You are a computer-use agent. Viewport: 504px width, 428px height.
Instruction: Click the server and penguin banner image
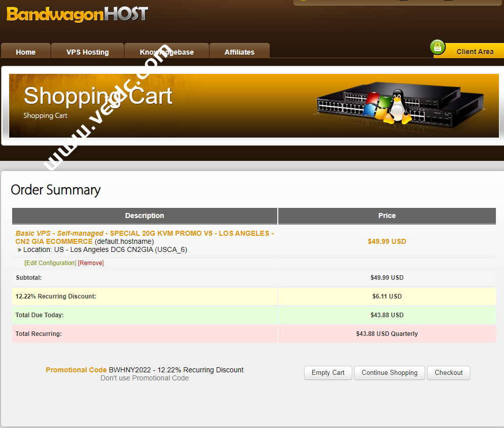click(x=400, y=104)
